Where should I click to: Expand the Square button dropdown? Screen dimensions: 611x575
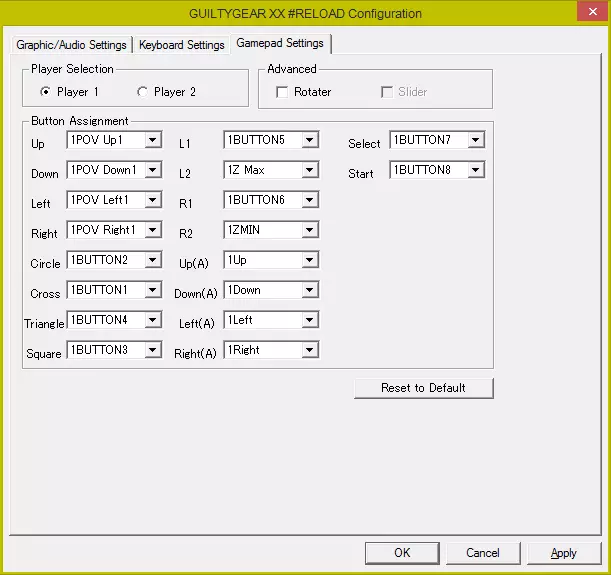tap(114, 350)
